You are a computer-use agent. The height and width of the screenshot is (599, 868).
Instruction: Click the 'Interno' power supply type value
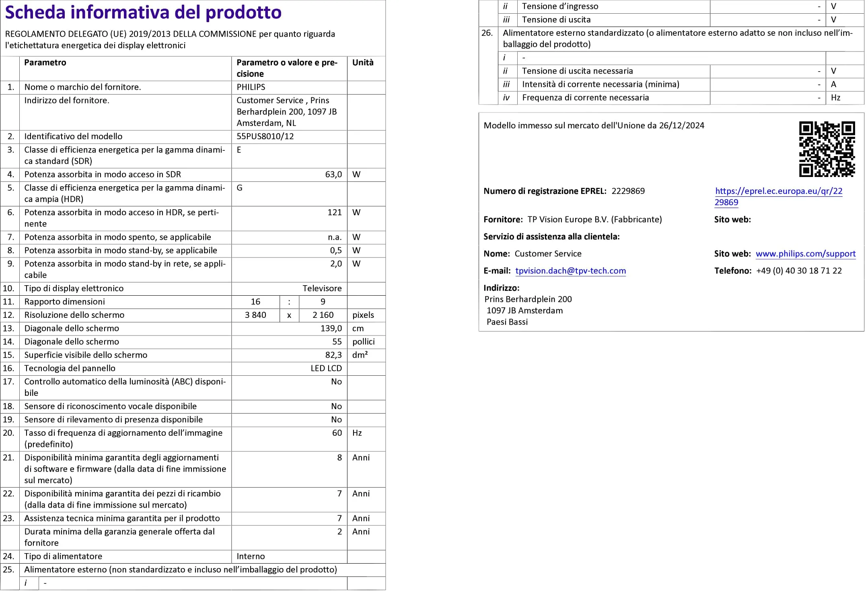pyautogui.click(x=251, y=556)
